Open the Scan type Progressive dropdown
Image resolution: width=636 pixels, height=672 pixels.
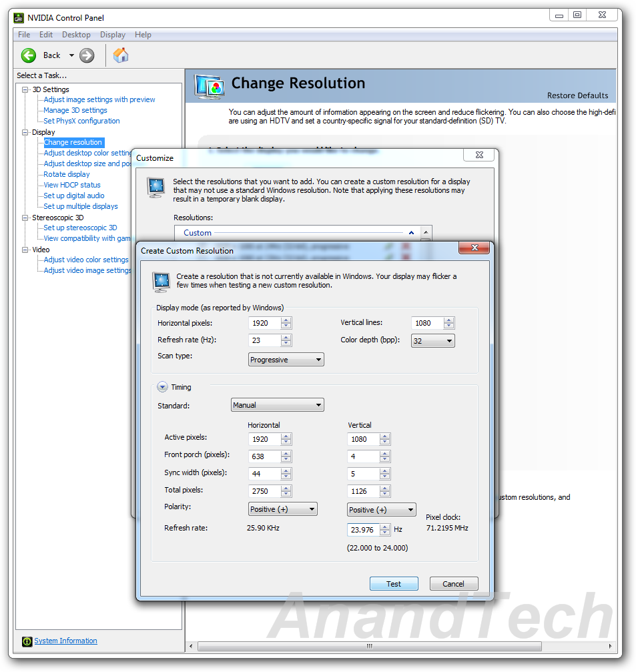[286, 360]
